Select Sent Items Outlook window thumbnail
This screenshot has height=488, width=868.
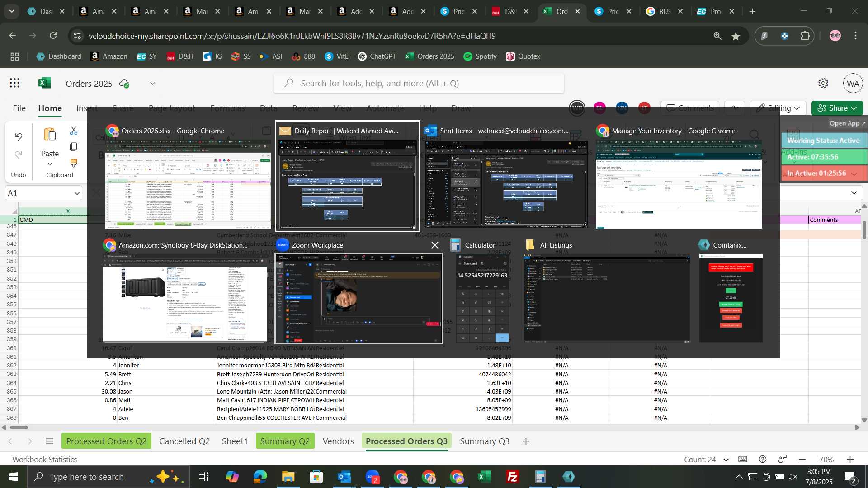click(x=506, y=184)
